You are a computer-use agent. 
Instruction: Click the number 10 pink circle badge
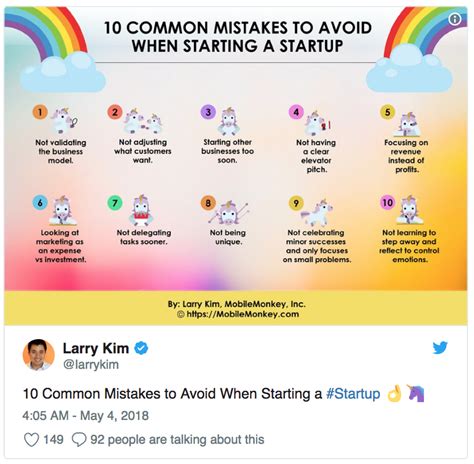coord(387,202)
